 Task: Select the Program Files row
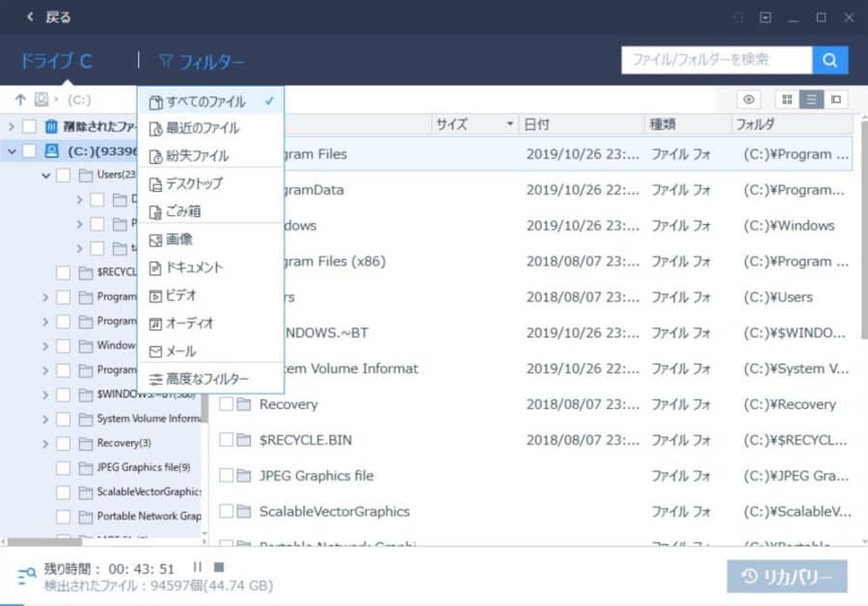[x=567, y=154]
